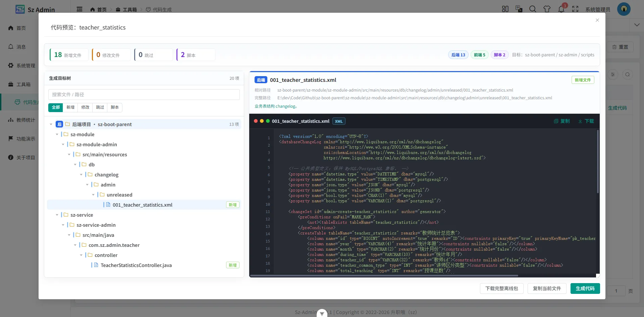Download file with the 下载 button
This screenshot has width=644, height=317.
586,121
